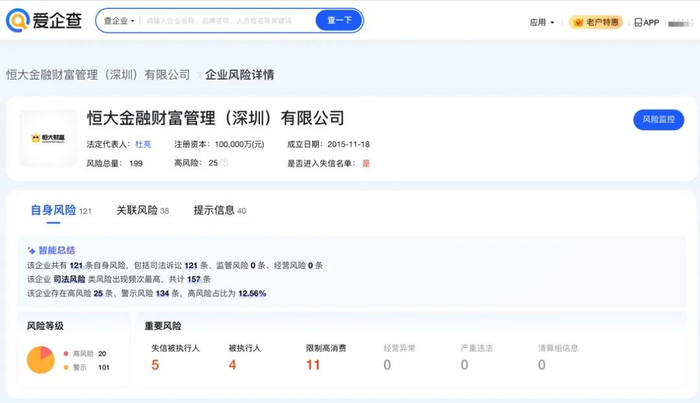Click the 重要风险 section heading
The image size is (700, 403).
pos(163,326)
